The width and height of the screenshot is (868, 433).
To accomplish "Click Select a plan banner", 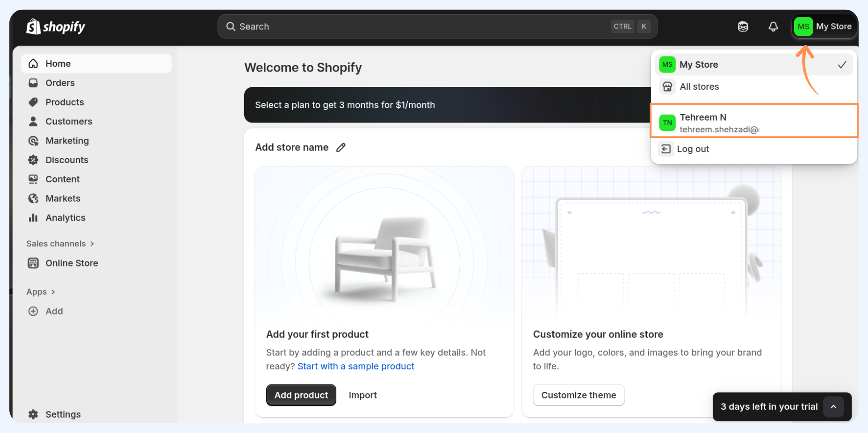I will (x=447, y=105).
